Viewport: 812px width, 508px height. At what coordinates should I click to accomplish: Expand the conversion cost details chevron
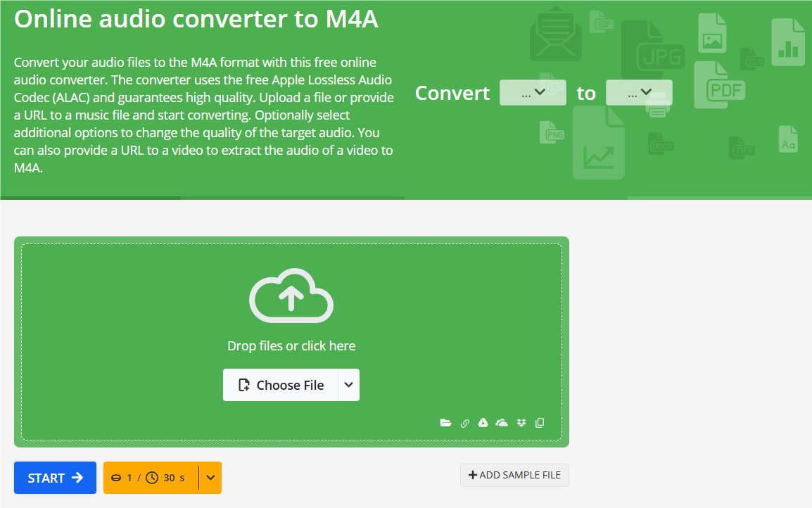(209, 477)
